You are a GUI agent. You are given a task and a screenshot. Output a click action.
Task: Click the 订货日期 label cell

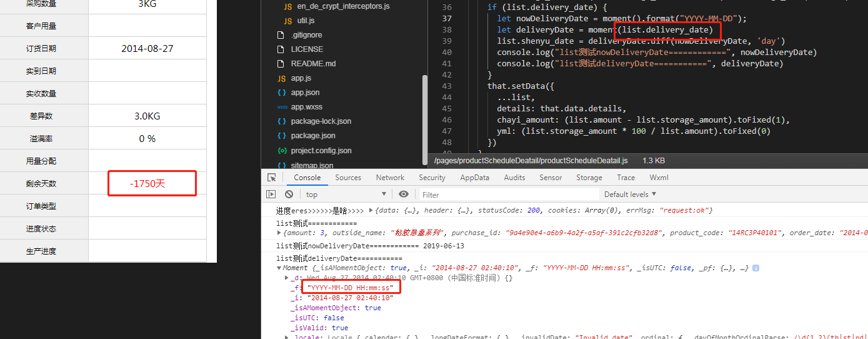[41, 48]
